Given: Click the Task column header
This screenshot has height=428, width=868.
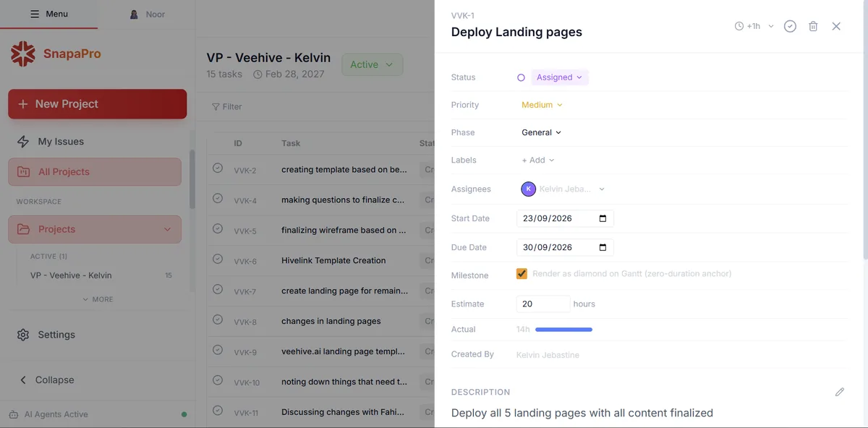Looking at the screenshot, I should [x=291, y=143].
